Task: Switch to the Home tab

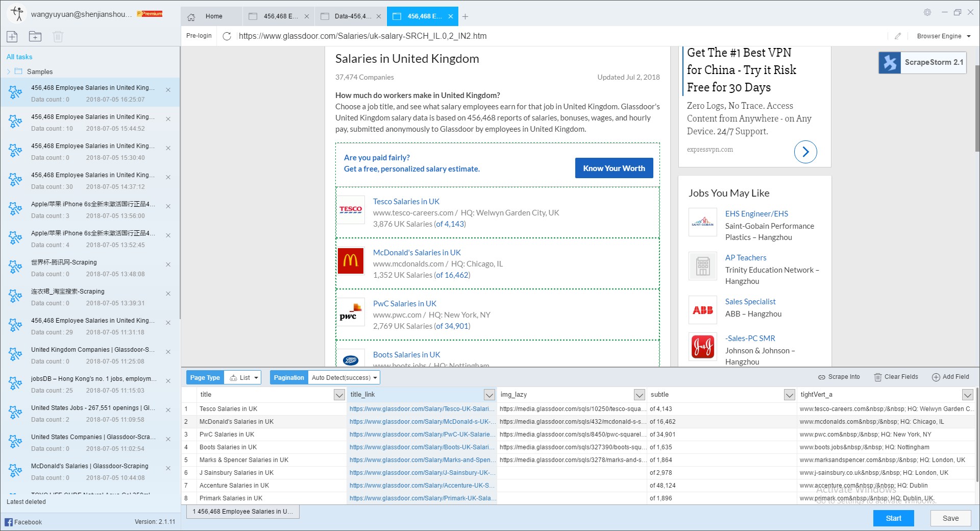Action: (211, 16)
